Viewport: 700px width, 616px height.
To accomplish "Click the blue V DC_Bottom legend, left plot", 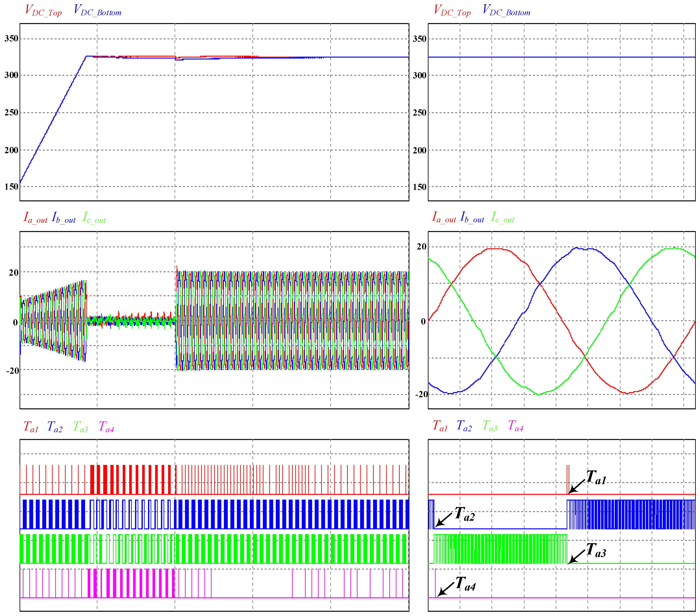I will pos(98,11).
